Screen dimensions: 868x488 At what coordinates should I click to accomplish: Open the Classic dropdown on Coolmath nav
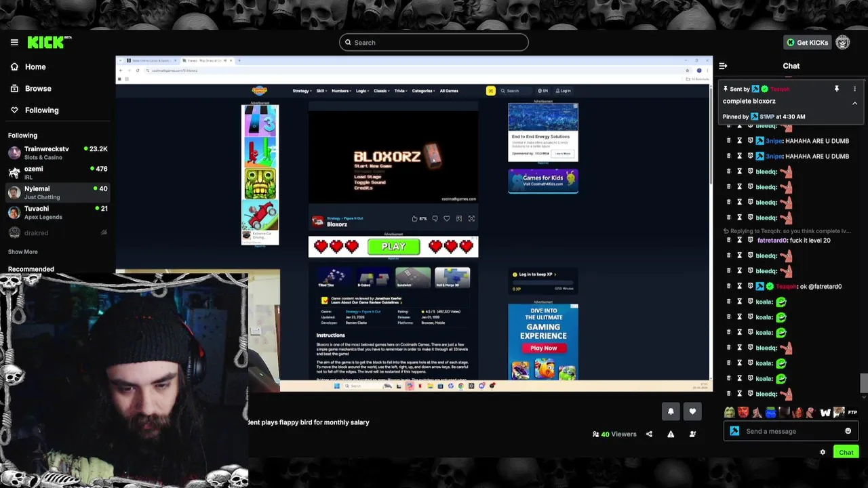pyautogui.click(x=382, y=91)
